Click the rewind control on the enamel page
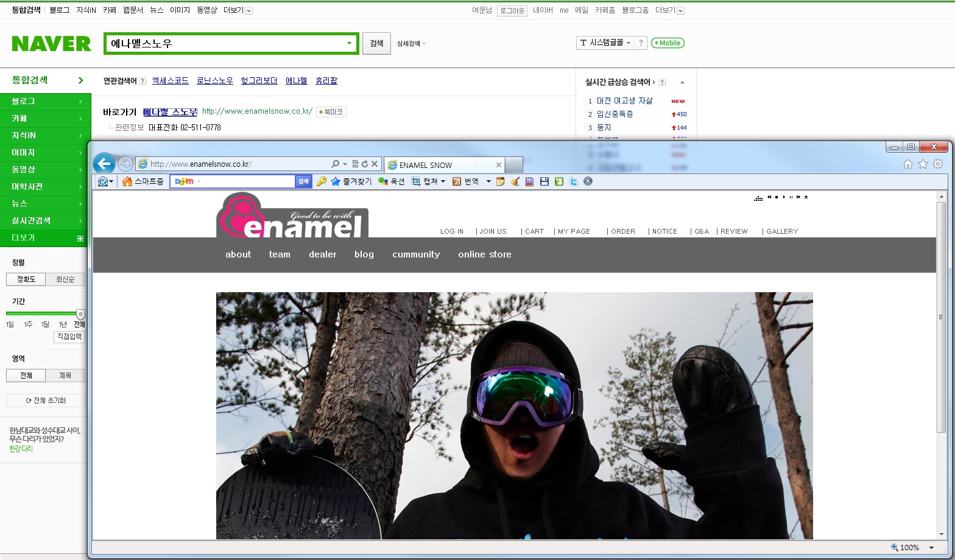Viewport: 955px width, 560px height. (769, 197)
